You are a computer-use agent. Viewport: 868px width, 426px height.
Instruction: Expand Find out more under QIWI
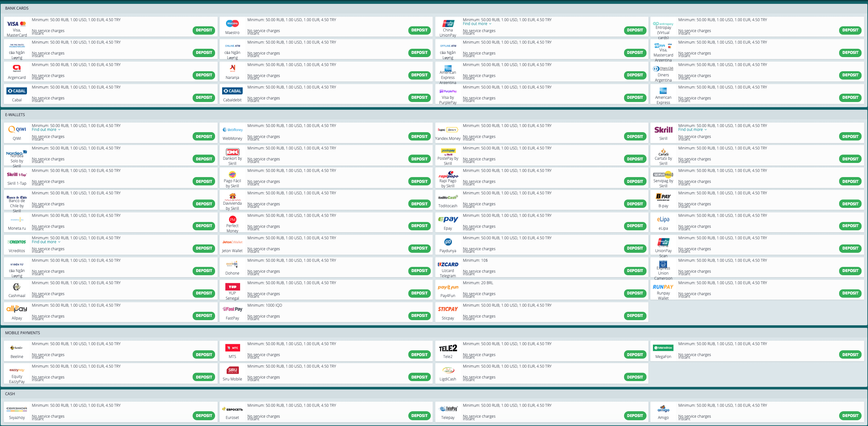point(46,130)
